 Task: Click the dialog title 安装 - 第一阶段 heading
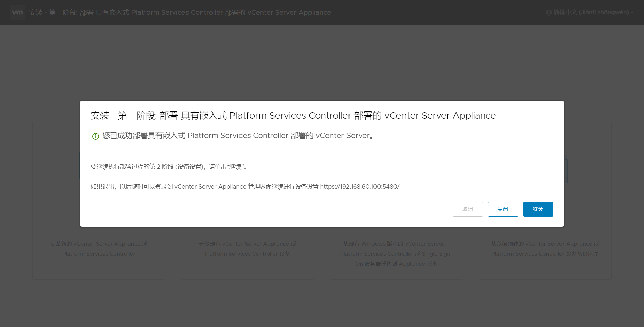[293, 116]
